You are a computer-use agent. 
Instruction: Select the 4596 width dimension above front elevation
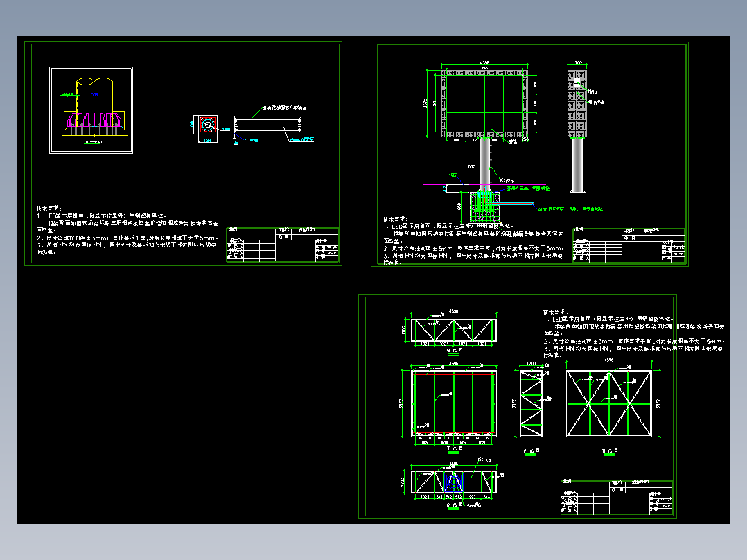[x=484, y=63]
